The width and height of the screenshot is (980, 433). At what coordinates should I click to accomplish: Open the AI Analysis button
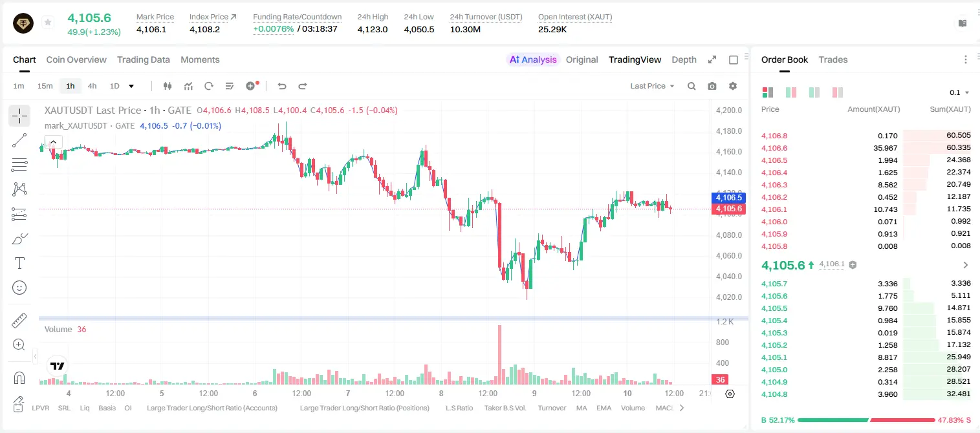click(532, 59)
